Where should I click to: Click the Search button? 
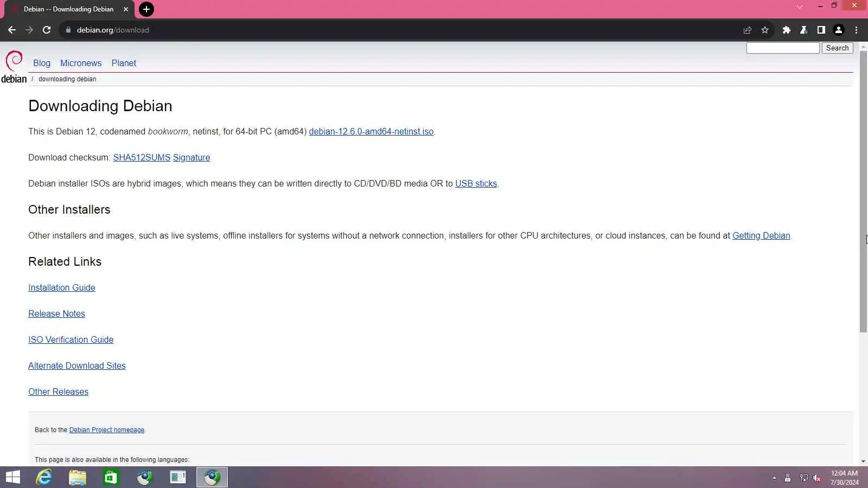point(837,48)
